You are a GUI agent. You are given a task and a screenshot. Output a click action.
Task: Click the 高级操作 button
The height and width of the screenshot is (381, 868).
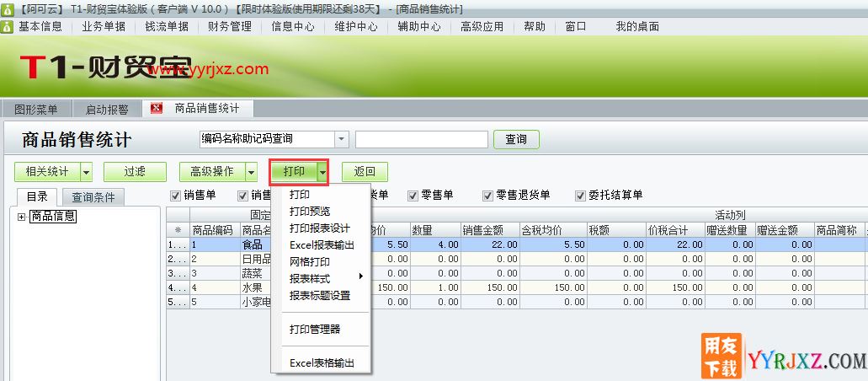coord(212,172)
